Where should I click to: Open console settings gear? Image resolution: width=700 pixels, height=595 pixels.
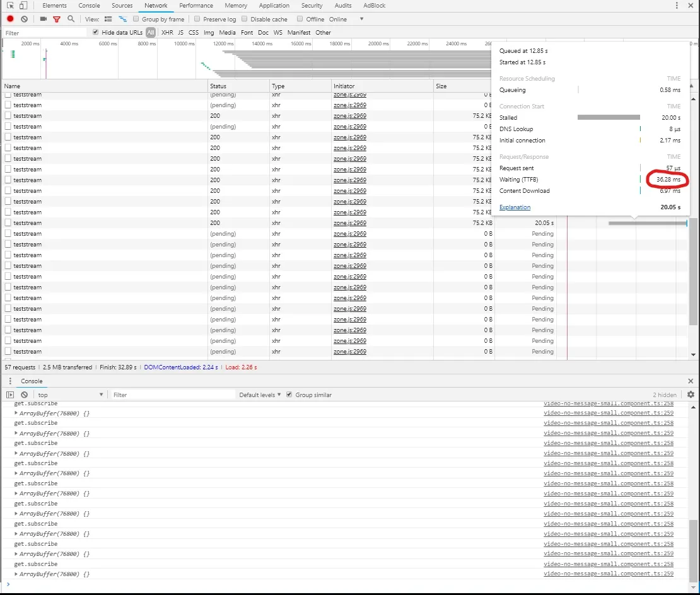point(691,395)
